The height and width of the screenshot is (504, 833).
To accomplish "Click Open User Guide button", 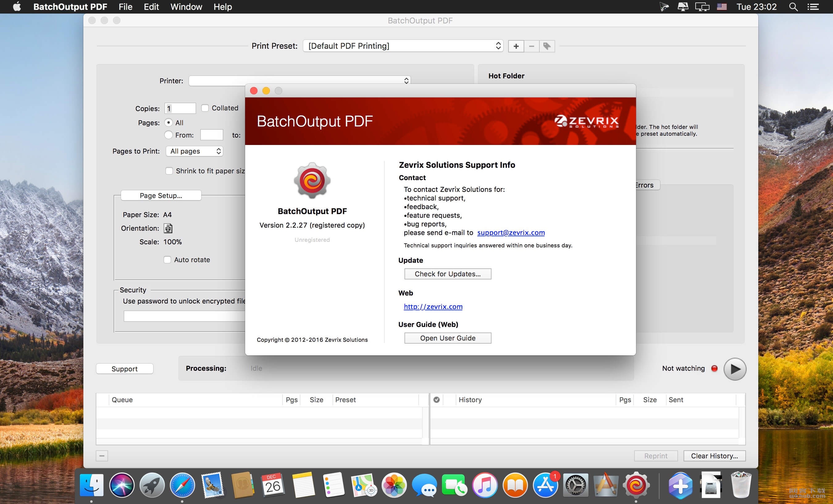I will click(448, 338).
